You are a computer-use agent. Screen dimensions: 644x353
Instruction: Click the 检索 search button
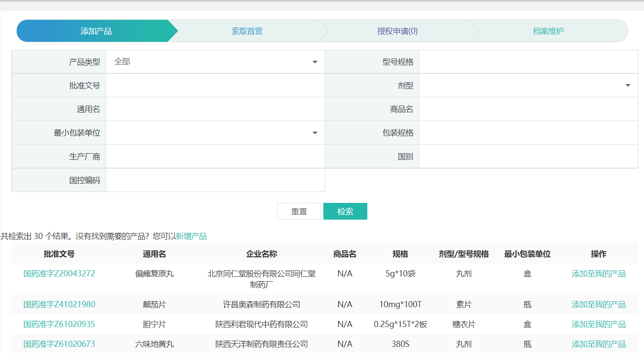345,211
